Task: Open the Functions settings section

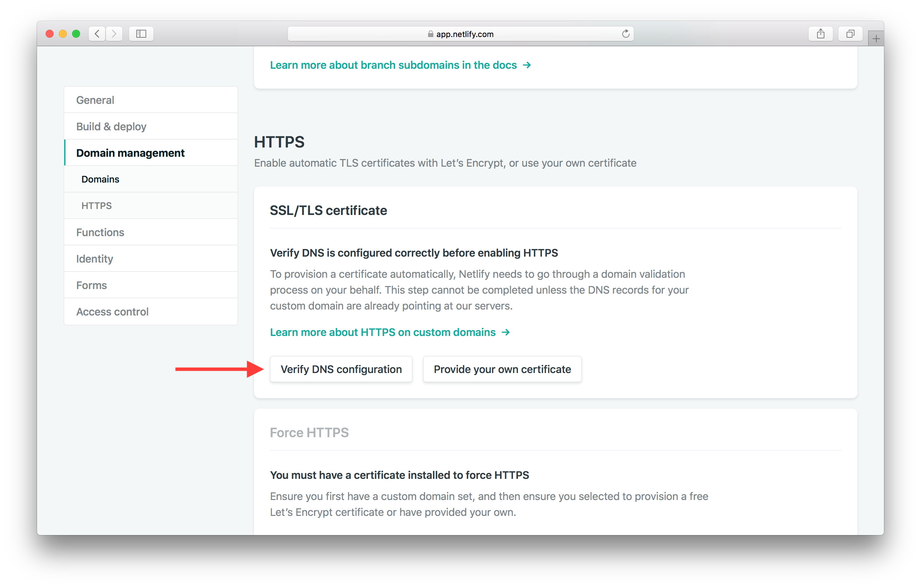Action: (x=100, y=232)
